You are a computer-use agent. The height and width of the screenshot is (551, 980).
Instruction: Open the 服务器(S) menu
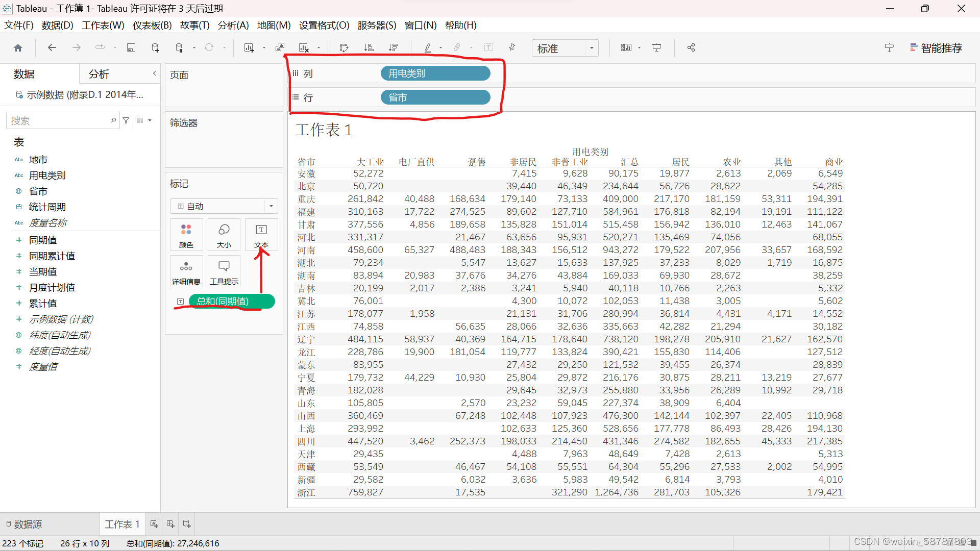tap(376, 25)
